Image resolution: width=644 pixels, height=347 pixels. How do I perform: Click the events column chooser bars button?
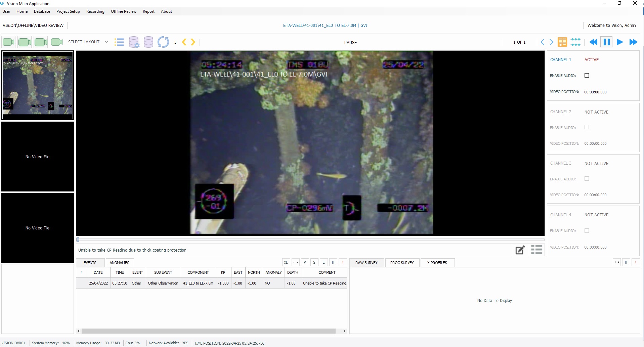point(333,262)
